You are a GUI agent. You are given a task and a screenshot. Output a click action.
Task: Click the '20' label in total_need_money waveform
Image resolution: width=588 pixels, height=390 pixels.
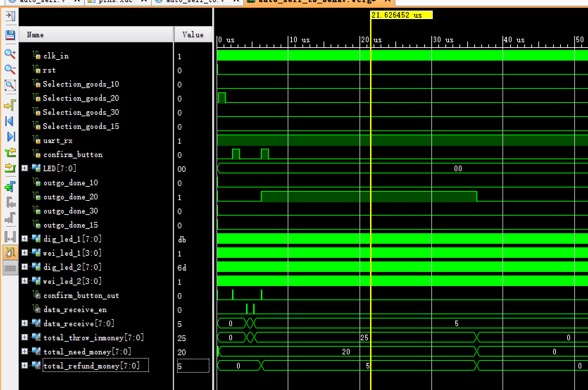click(346, 352)
